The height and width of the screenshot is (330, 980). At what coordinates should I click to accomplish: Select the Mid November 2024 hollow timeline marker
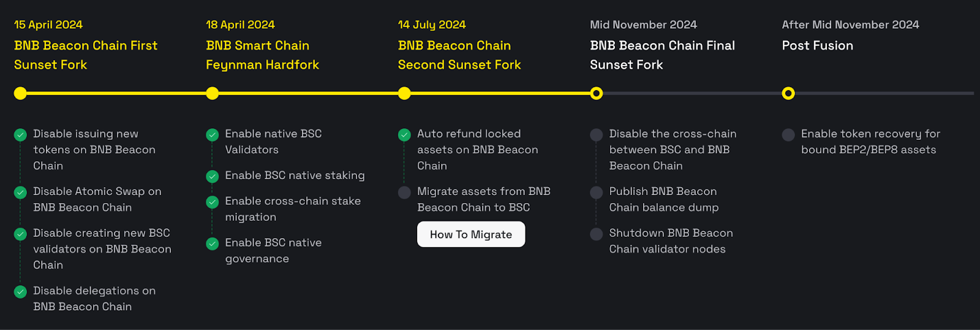(597, 93)
